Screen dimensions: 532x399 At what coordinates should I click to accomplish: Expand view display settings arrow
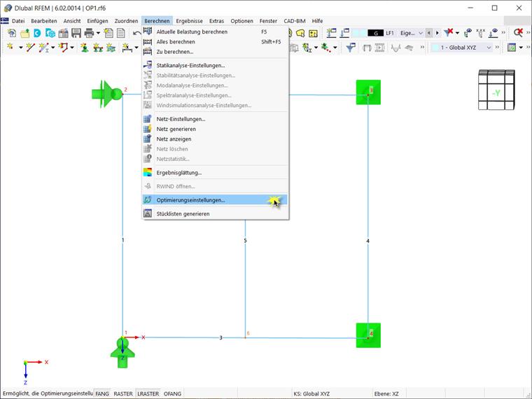pos(521,48)
